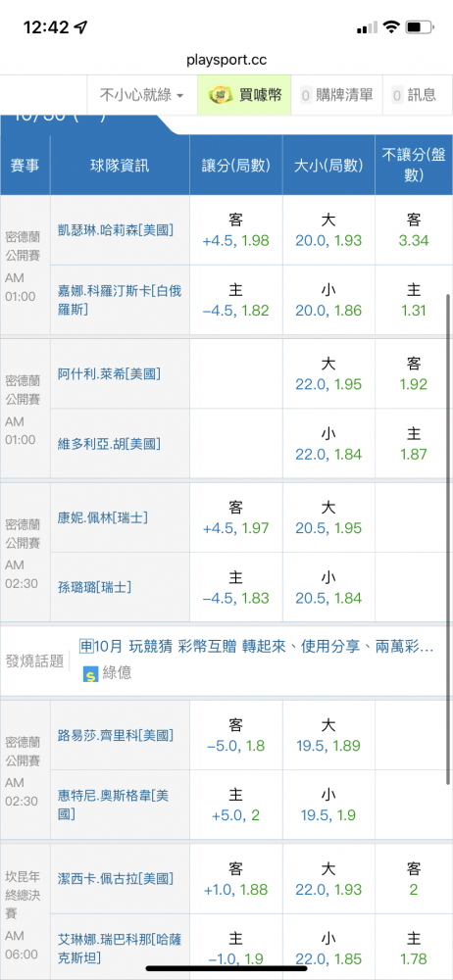Image resolution: width=453 pixels, height=980 pixels.
Task: Open the 凱瑟琳.哈莉森[美國] player link
Action: (115, 230)
